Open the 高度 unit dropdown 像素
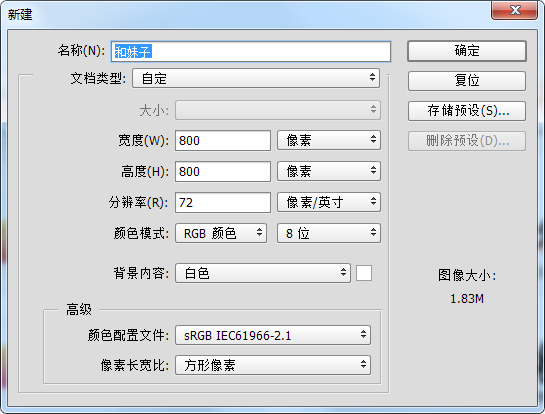 [x=329, y=171]
